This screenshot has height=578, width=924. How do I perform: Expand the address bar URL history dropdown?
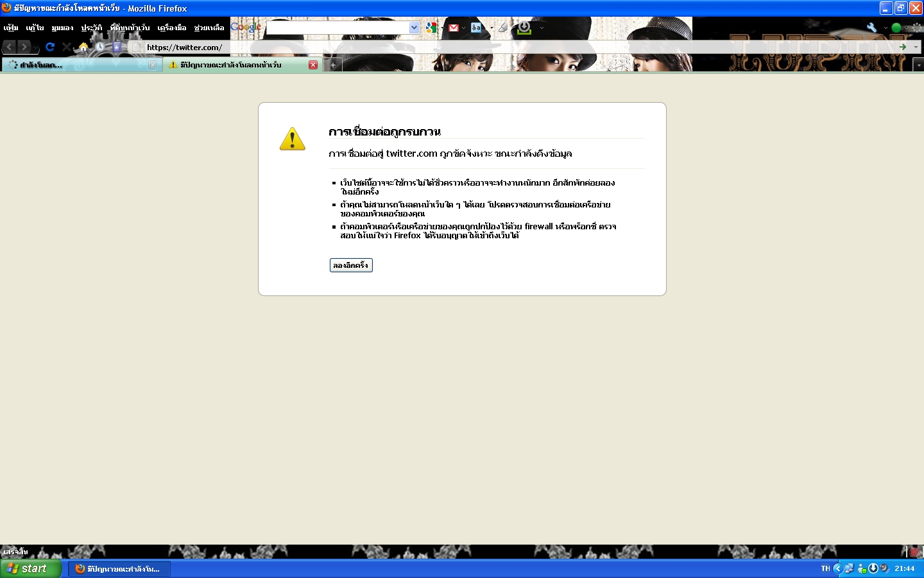(916, 47)
